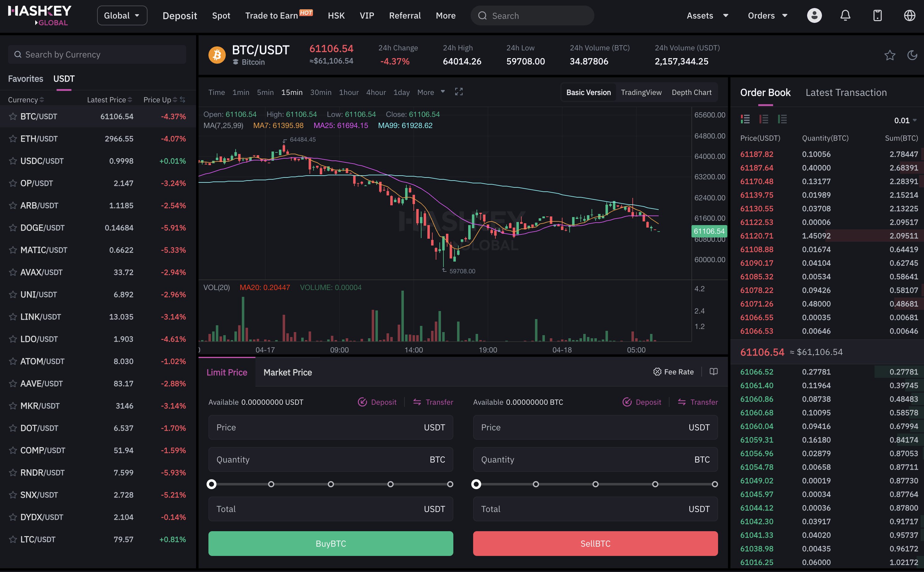
Task: Add BTC/USDT to favorites with header star
Action: 890,55
